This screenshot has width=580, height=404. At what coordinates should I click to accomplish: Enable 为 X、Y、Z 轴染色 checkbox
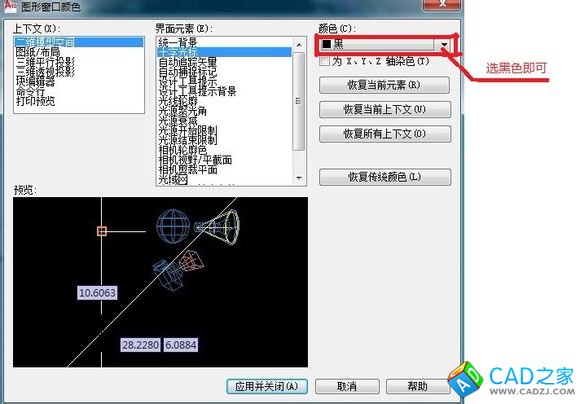pos(324,61)
